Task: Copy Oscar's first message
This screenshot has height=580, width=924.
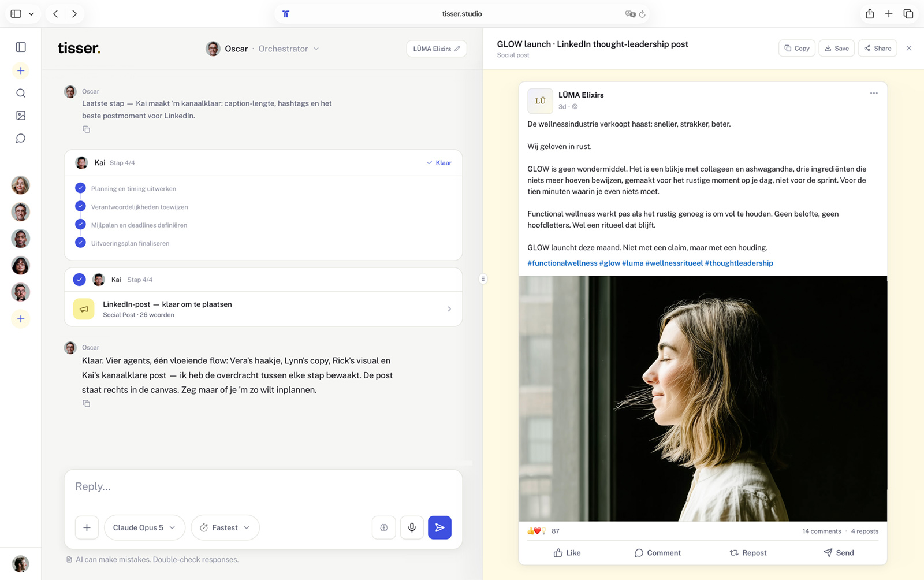Action: 86,129
